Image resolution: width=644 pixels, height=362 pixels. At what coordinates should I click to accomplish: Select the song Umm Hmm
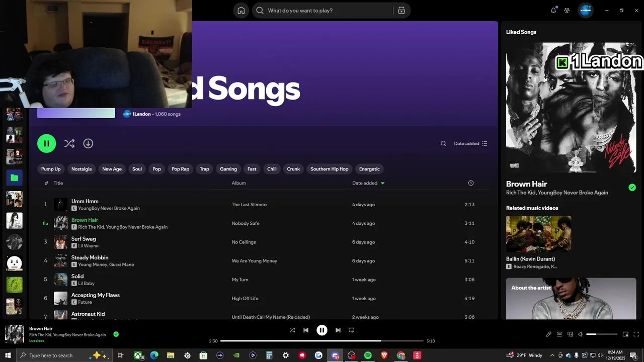click(85, 201)
